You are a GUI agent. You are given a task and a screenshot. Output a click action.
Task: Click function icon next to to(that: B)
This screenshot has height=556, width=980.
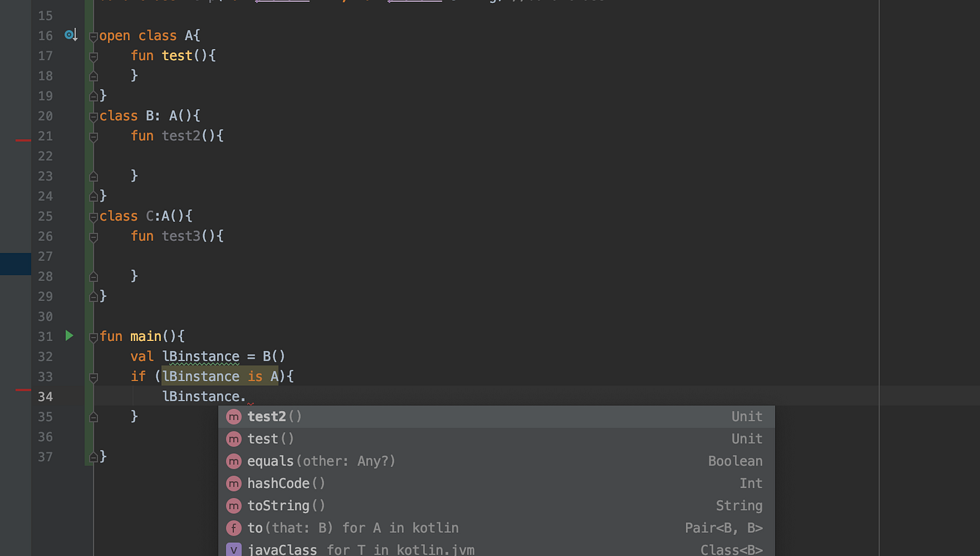[x=234, y=528]
